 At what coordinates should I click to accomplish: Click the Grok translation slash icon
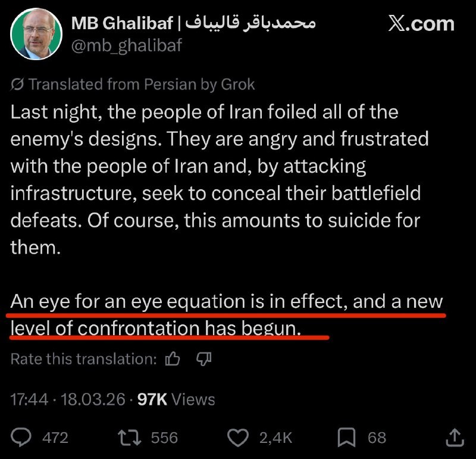[17, 85]
